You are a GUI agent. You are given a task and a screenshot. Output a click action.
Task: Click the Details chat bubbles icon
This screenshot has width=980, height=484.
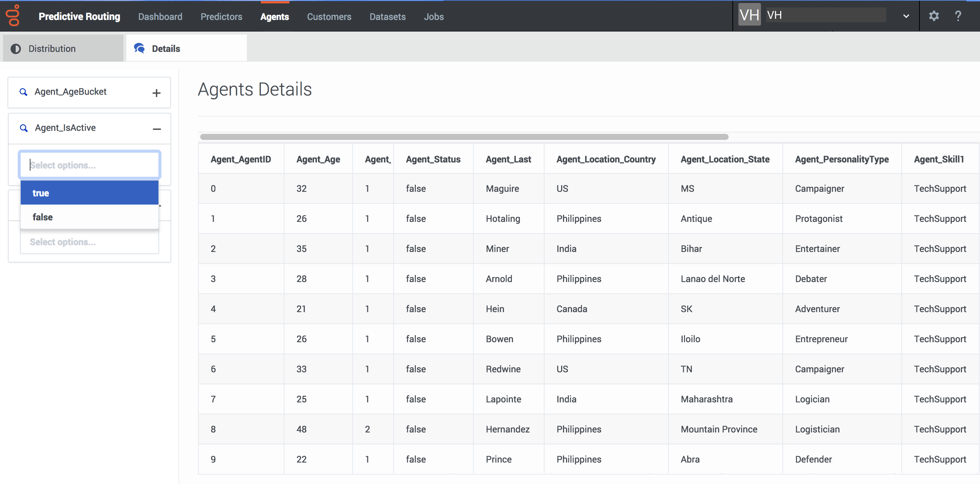coord(139,48)
